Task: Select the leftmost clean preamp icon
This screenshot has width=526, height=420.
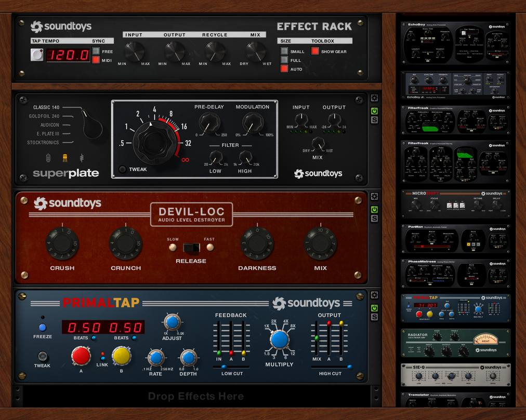Action: pyautogui.click(x=48, y=158)
